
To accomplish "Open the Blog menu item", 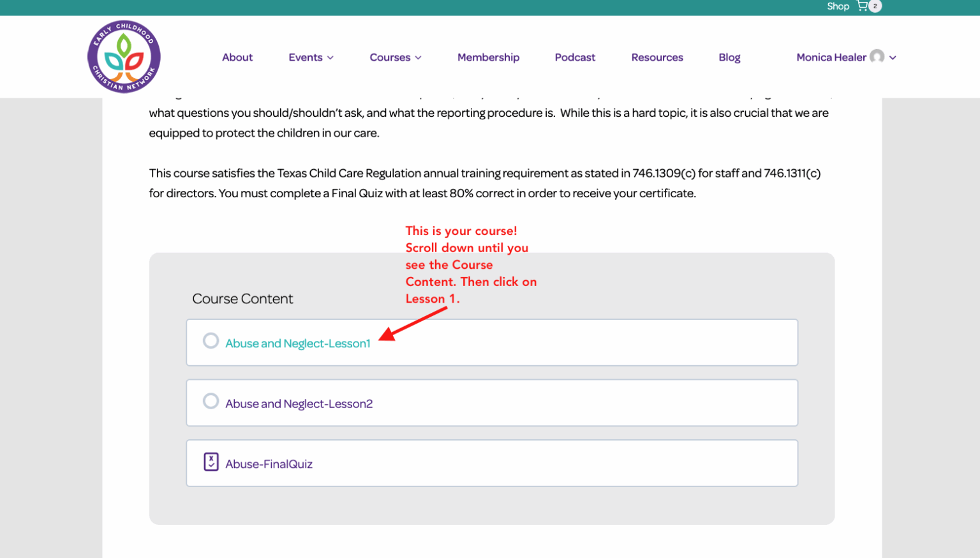I will 729,57.
